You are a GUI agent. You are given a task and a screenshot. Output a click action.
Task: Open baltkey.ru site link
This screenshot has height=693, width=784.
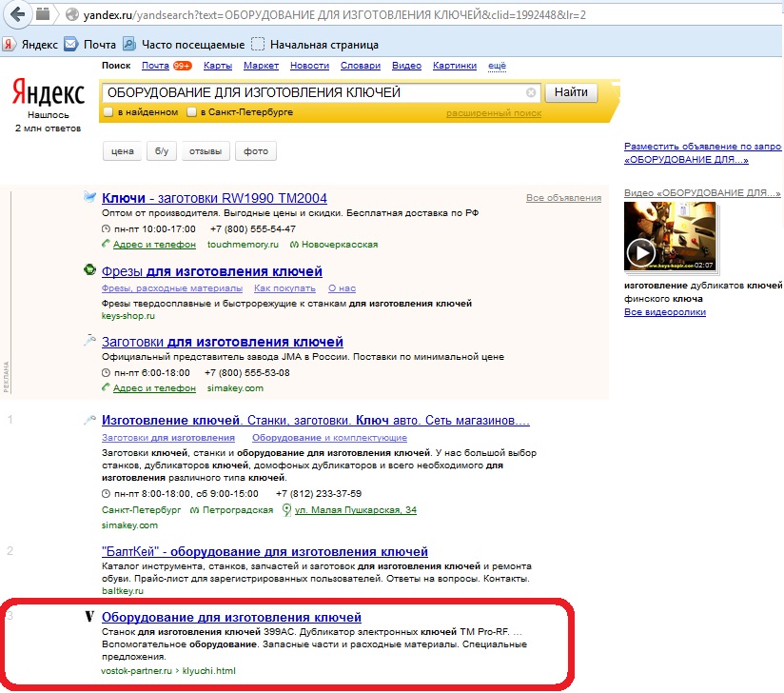click(122, 591)
